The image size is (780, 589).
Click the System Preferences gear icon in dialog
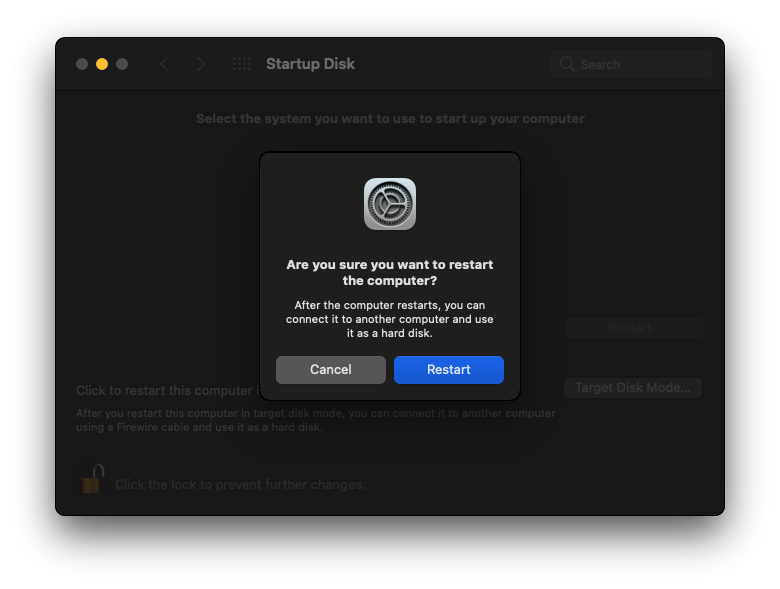point(390,204)
